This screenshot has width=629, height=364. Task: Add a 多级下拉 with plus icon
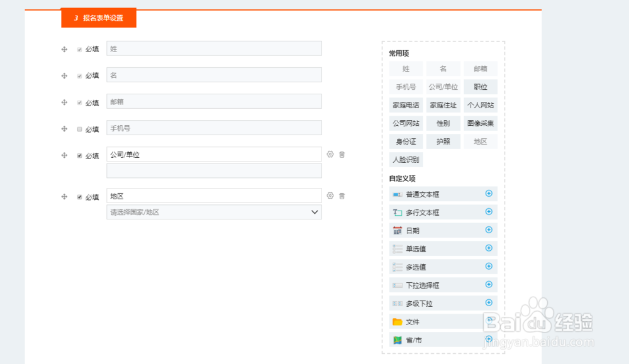(489, 302)
